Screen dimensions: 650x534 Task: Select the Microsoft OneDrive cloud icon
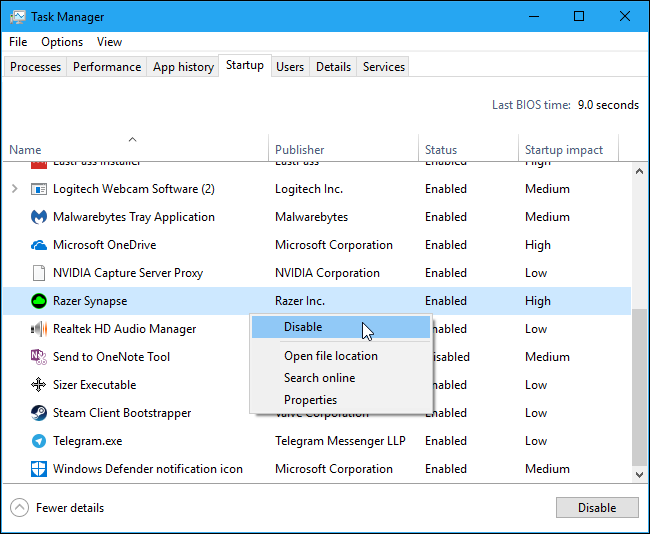(x=39, y=245)
